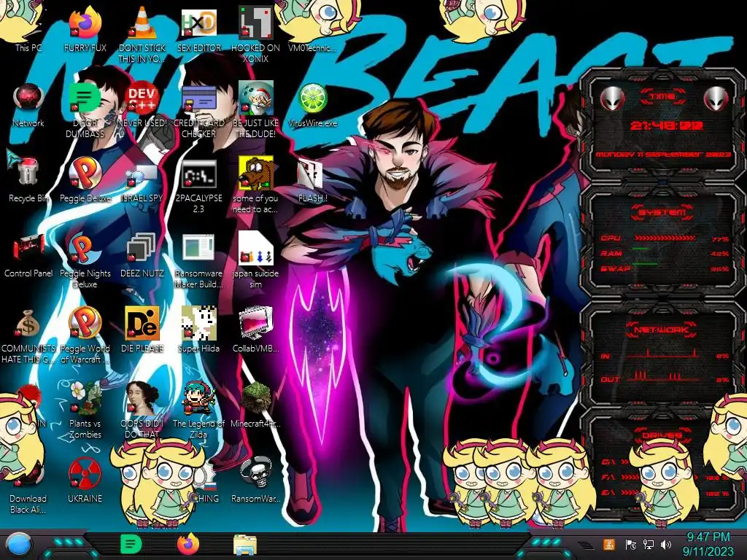Click the network OUT graph
Viewport: 747px width, 560px height.
click(663, 376)
